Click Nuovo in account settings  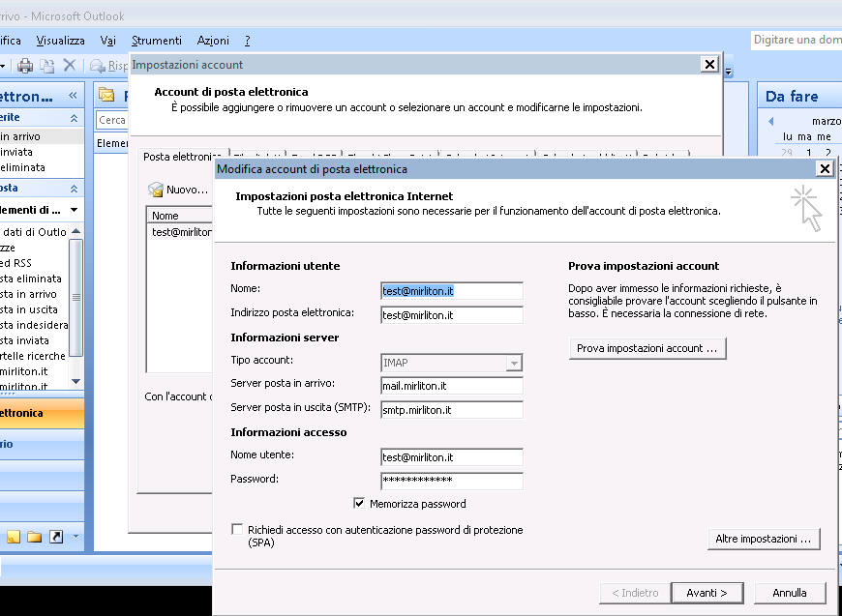(x=178, y=190)
